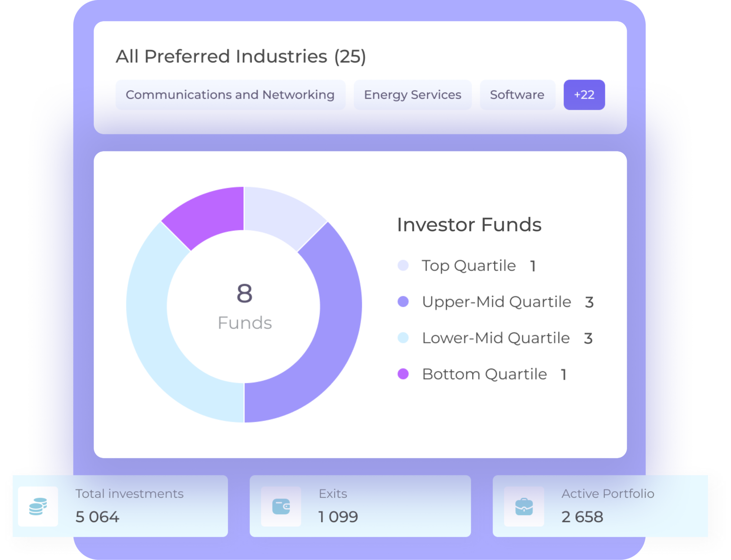Click the Lower-Mid Quartile legend dot
Viewport: 731px width, 560px height.
(403, 338)
